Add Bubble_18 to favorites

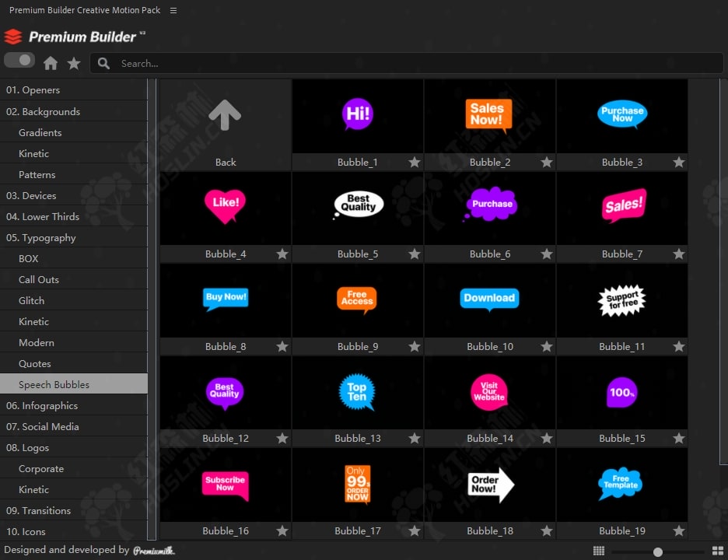[x=547, y=530]
